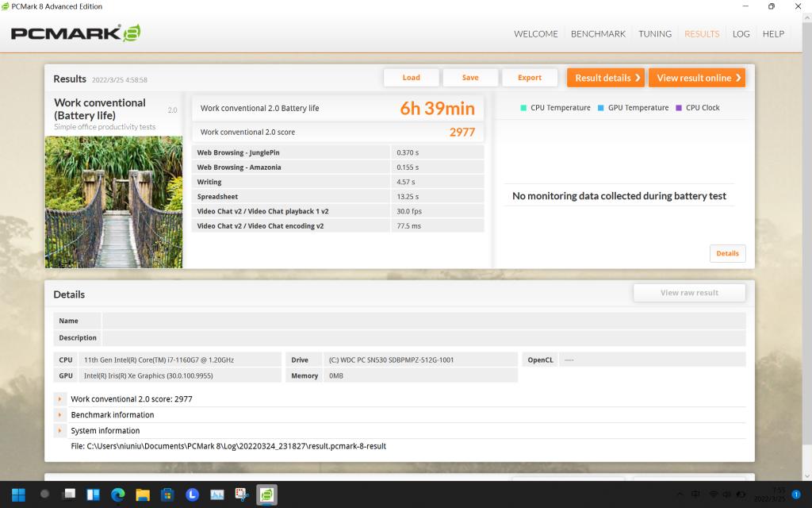
Task: Open the Windows Start menu
Action: (17, 495)
